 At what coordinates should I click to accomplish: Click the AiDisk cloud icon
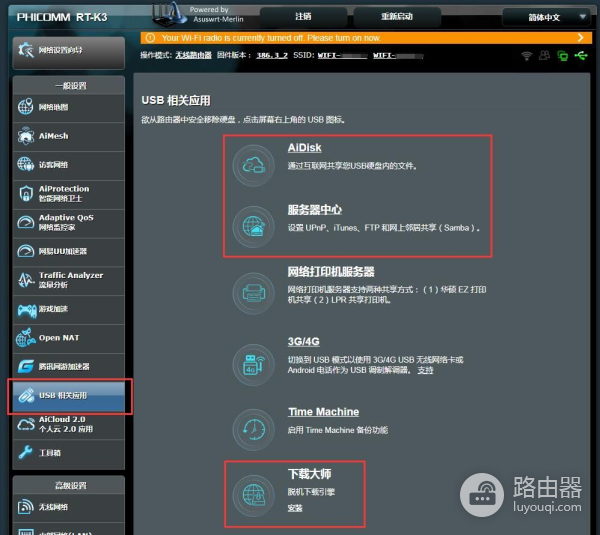pyautogui.click(x=254, y=165)
